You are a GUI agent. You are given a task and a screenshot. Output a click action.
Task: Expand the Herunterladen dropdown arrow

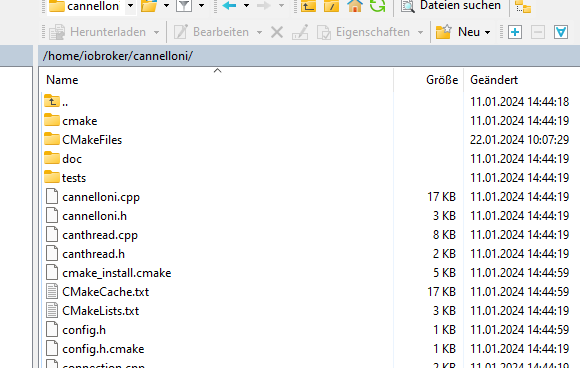tap(156, 33)
